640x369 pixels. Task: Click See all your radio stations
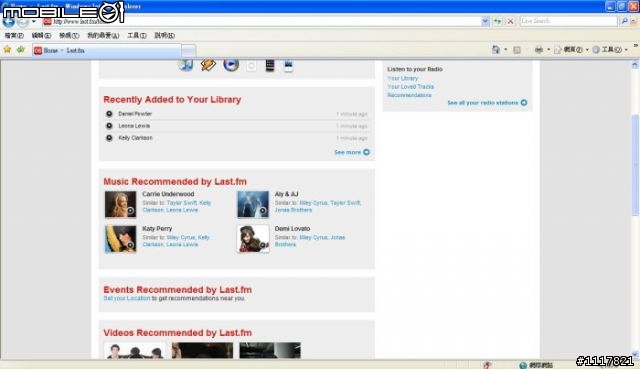coord(487,103)
